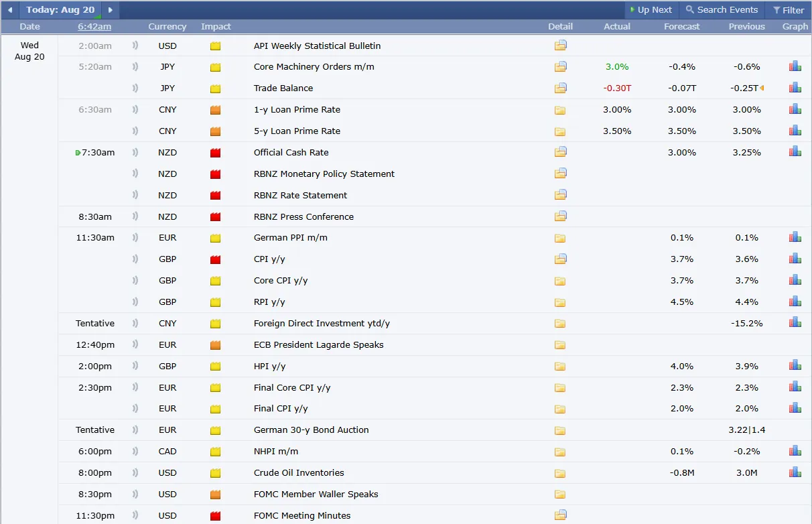Viewport: 812px width, 524px height.
Task: Open detail folder for ECB President Lagarde Speaks
Action: tap(560, 345)
